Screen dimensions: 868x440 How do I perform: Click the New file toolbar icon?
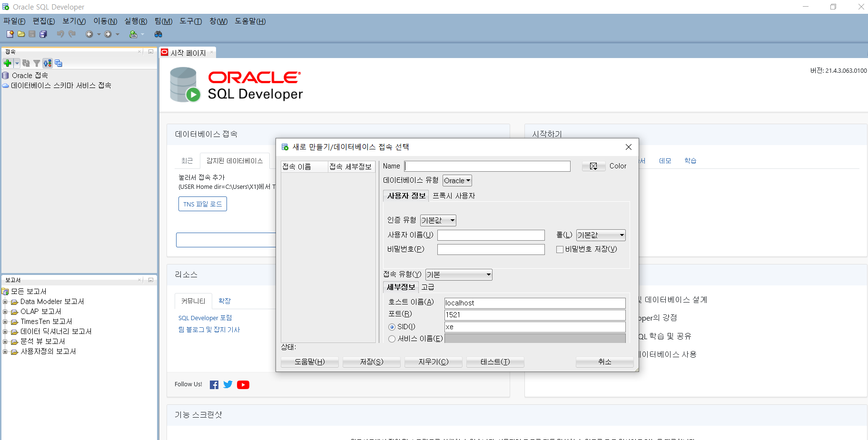[10, 34]
